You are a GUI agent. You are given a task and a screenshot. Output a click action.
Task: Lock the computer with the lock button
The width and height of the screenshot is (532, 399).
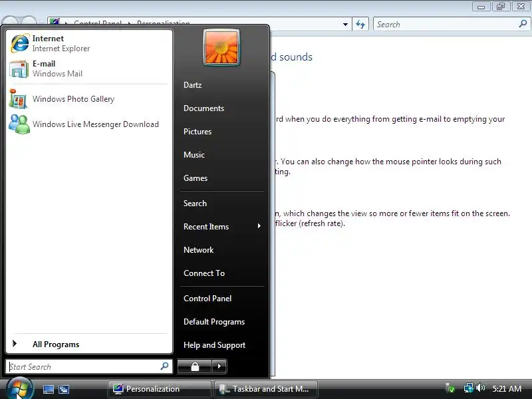point(195,366)
